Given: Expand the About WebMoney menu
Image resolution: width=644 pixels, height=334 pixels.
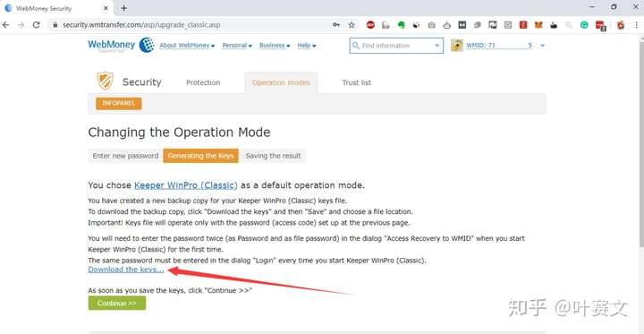Looking at the screenshot, I should coord(187,46).
